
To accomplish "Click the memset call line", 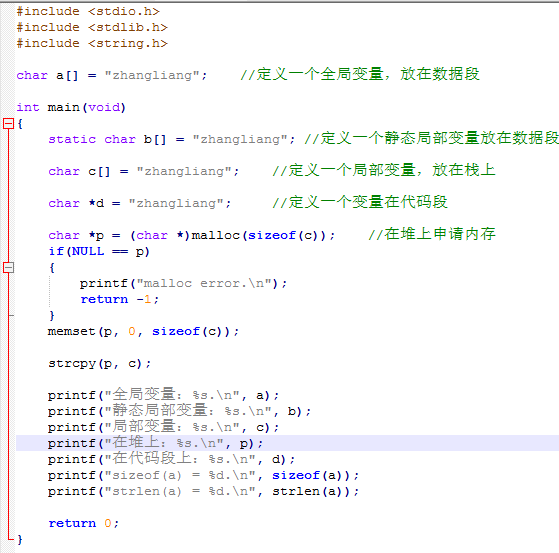I will 143,332.
